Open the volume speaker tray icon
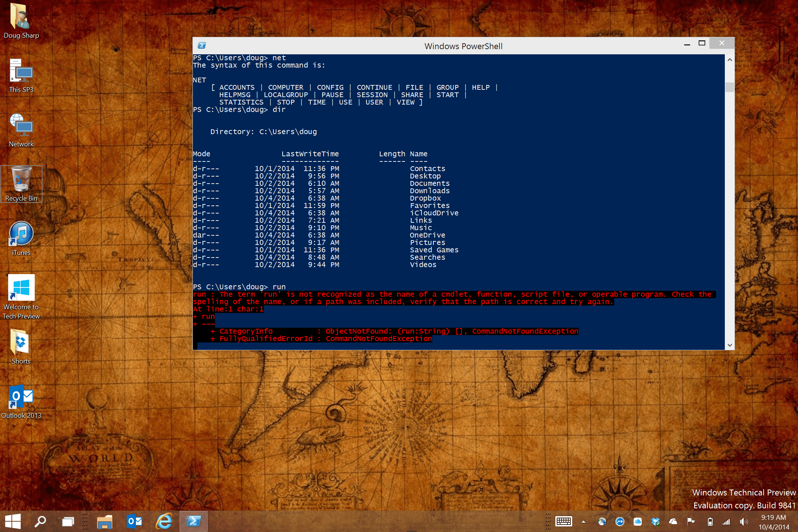Viewport: 798px width, 532px height. tap(744, 522)
